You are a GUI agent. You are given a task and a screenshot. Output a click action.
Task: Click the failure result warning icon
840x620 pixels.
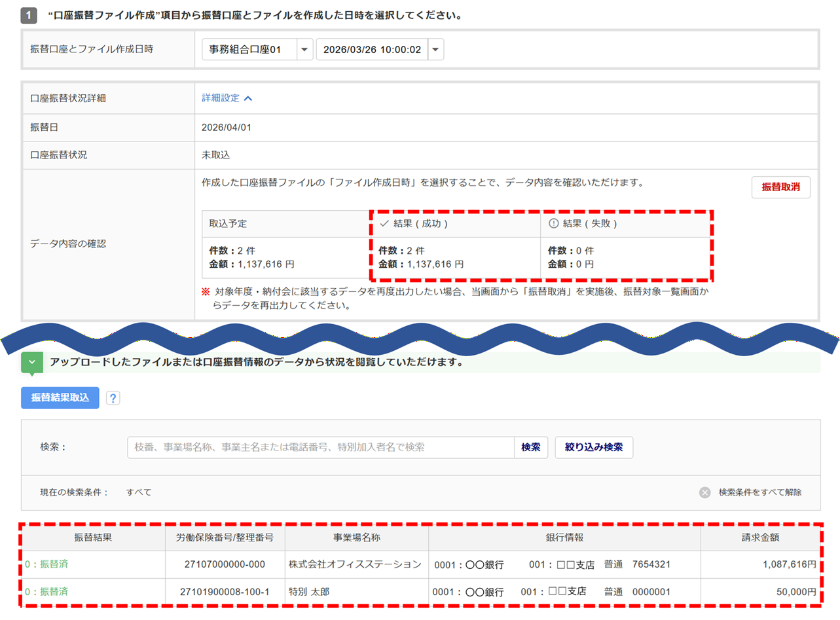(553, 224)
